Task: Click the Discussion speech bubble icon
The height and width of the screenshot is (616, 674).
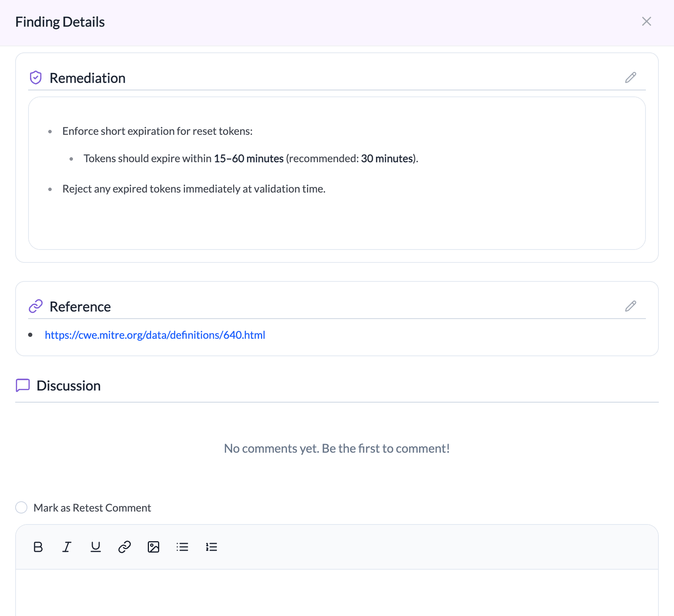Action: (x=23, y=385)
